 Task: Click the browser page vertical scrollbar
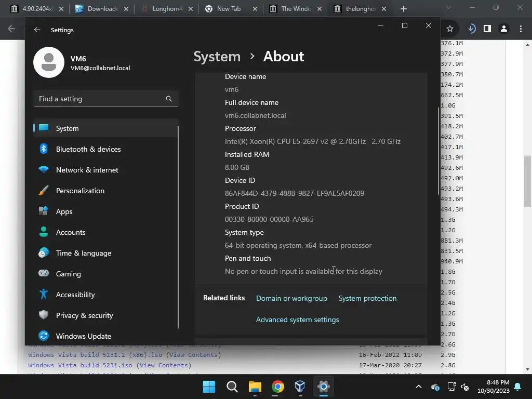pyautogui.click(x=527, y=181)
